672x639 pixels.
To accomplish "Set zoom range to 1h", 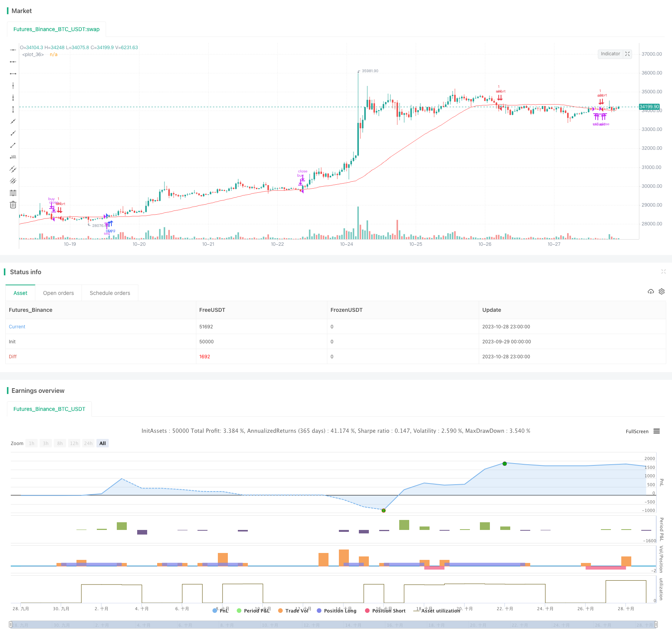I will [32, 443].
